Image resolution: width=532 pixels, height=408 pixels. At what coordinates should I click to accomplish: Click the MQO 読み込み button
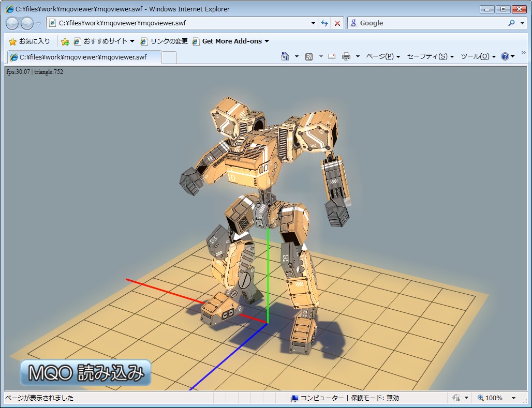tap(86, 373)
